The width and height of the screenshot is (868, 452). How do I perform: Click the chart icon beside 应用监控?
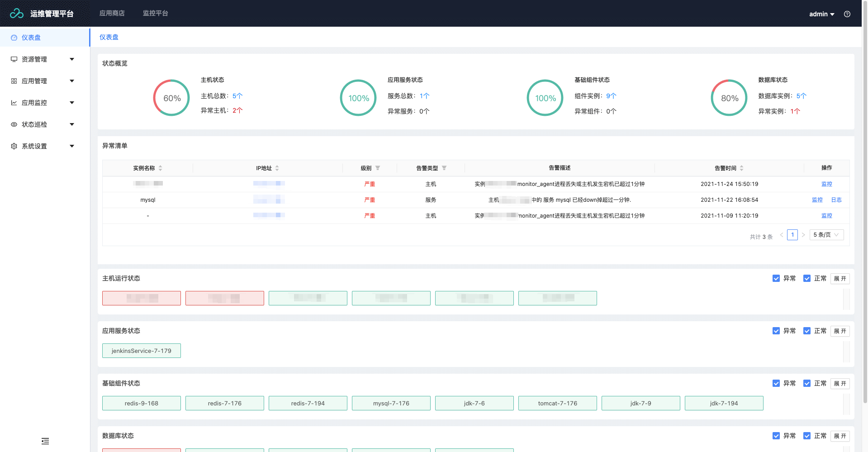click(x=14, y=103)
